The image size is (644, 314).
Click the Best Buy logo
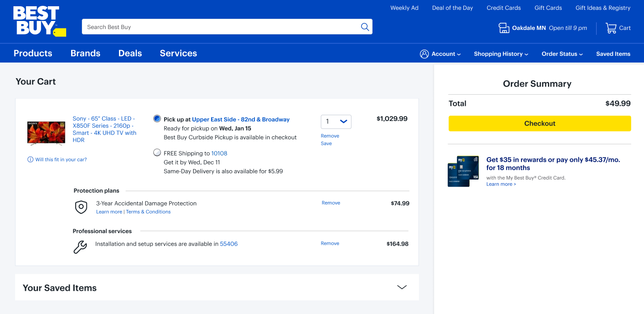[x=39, y=21]
